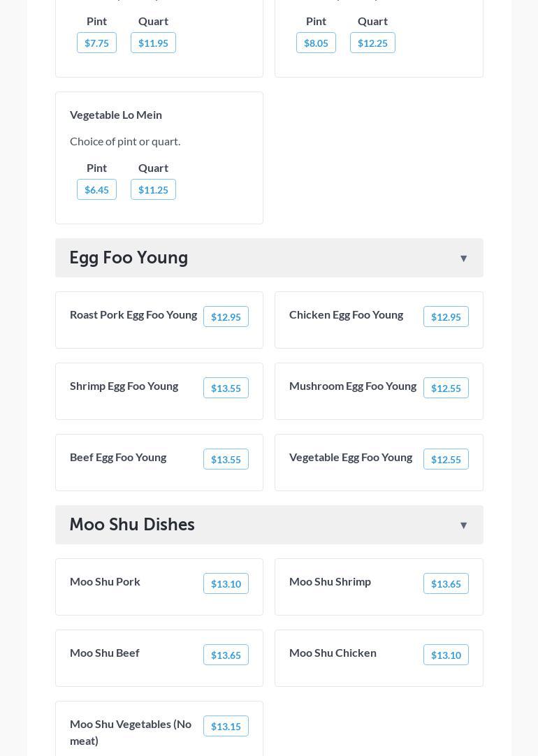The height and width of the screenshot is (756, 538).
Task: Add Moo Shu Vegetables $13.15
Action: tap(226, 727)
